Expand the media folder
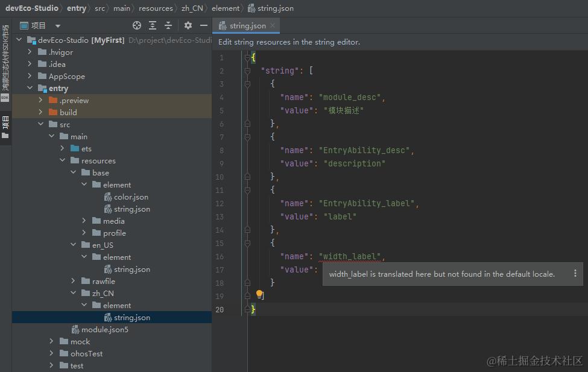 tap(84, 221)
